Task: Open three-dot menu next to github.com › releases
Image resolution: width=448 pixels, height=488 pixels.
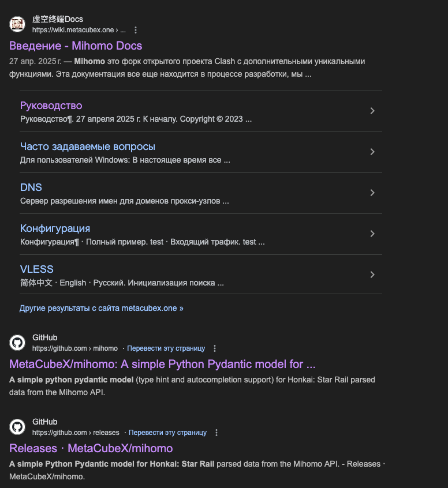Action: pyautogui.click(x=216, y=433)
